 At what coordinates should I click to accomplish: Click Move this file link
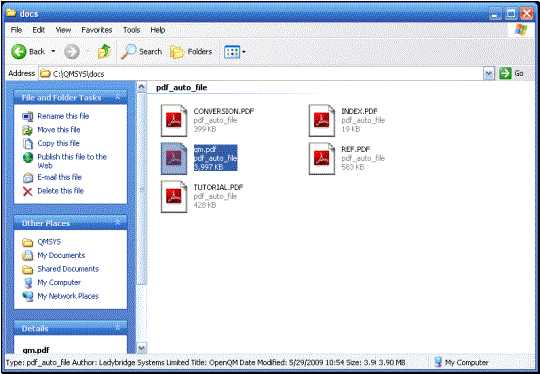click(x=59, y=129)
